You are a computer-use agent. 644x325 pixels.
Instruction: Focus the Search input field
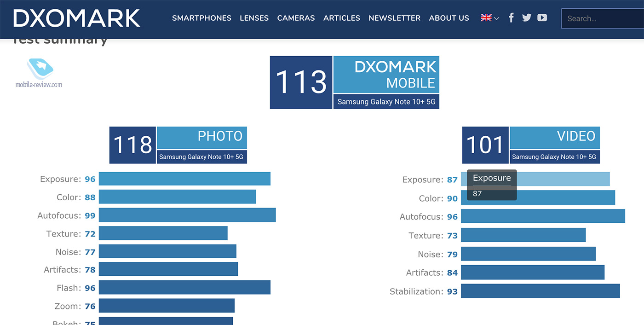(x=603, y=18)
